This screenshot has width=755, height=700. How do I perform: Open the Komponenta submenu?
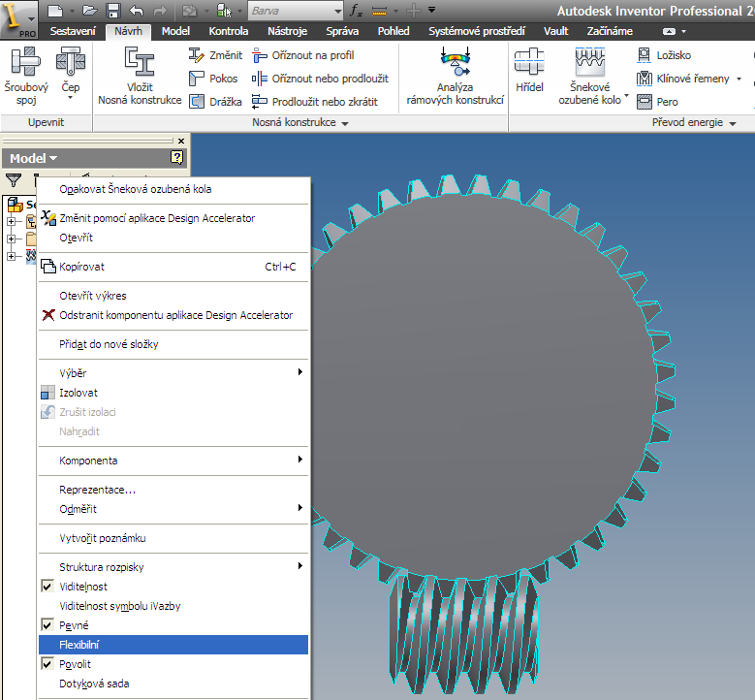click(x=173, y=461)
